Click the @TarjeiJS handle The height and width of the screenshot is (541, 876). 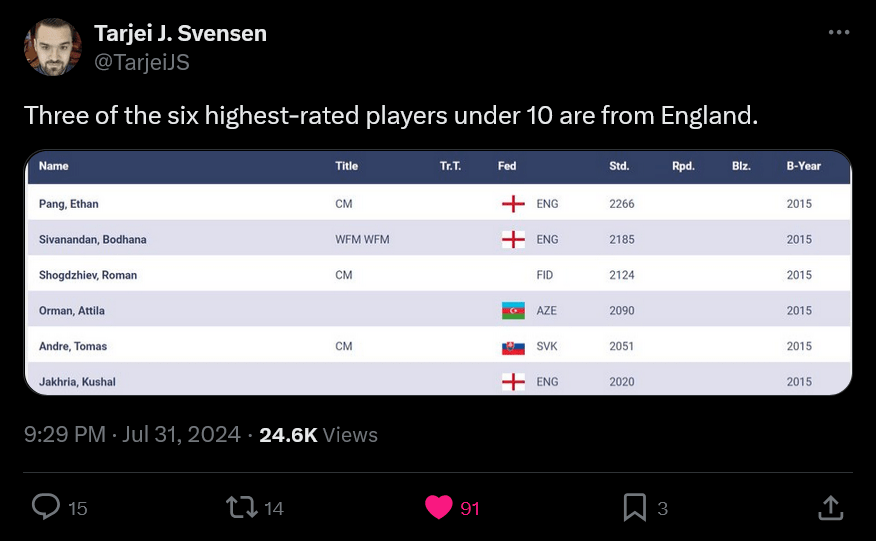pyautogui.click(x=142, y=62)
